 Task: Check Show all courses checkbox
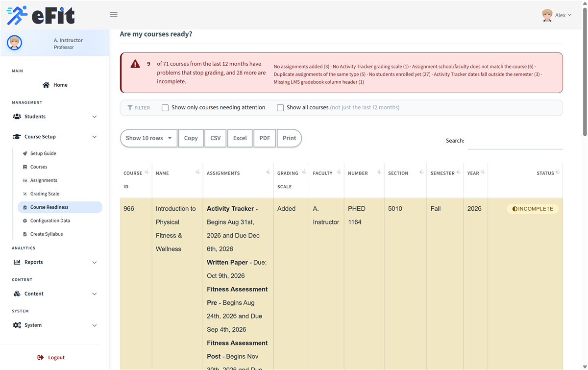click(x=280, y=108)
